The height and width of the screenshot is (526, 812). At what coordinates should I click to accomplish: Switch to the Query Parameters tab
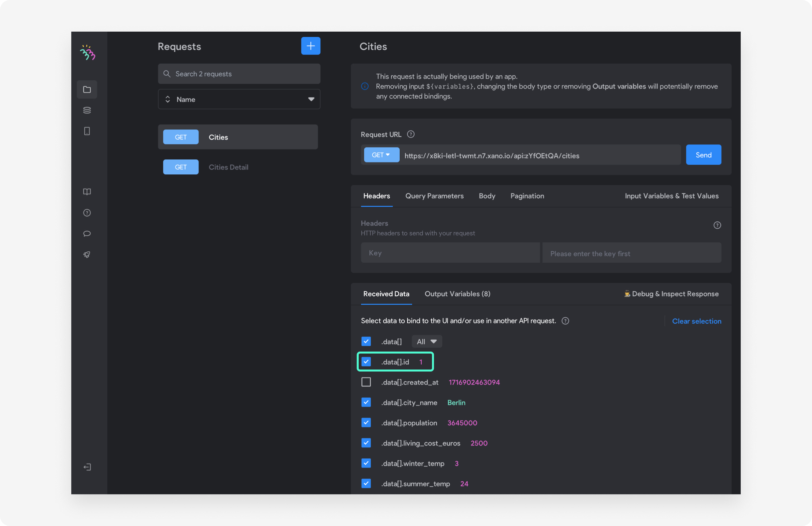coord(434,196)
